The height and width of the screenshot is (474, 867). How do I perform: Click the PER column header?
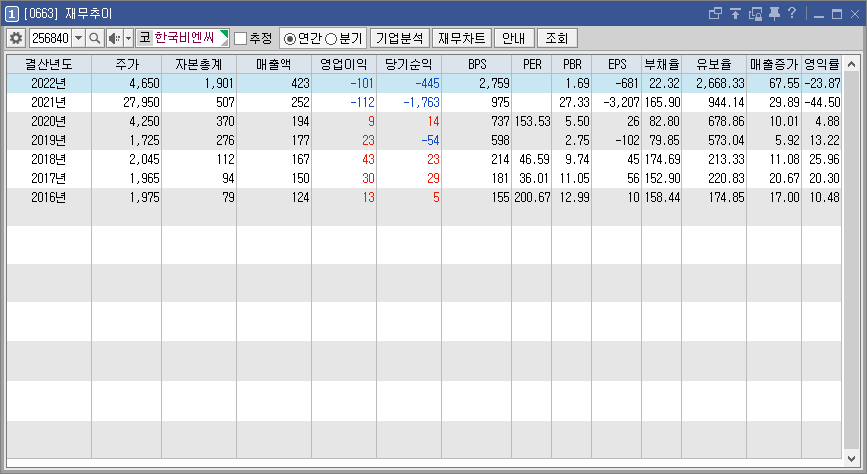(x=531, y=64)
